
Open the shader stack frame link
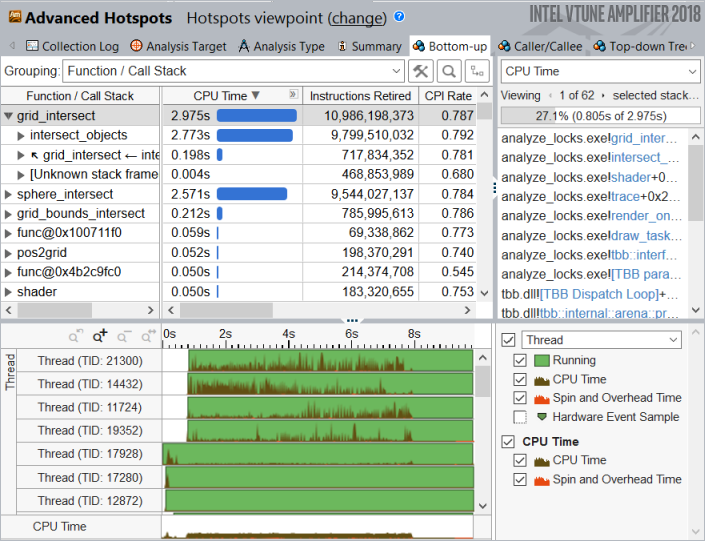tap(630, 177)
